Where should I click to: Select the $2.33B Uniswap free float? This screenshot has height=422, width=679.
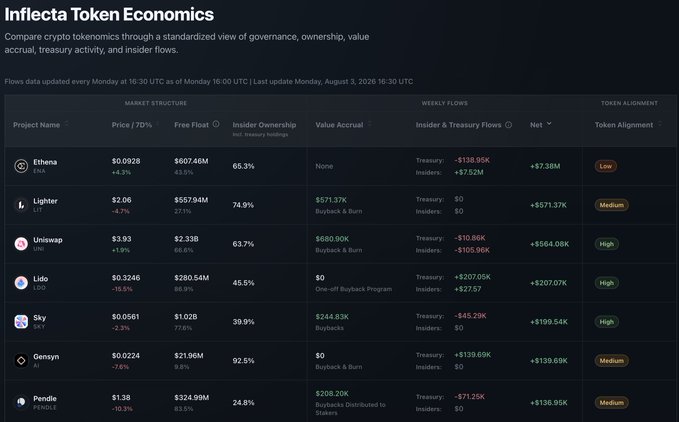click(x=186, y=239)
